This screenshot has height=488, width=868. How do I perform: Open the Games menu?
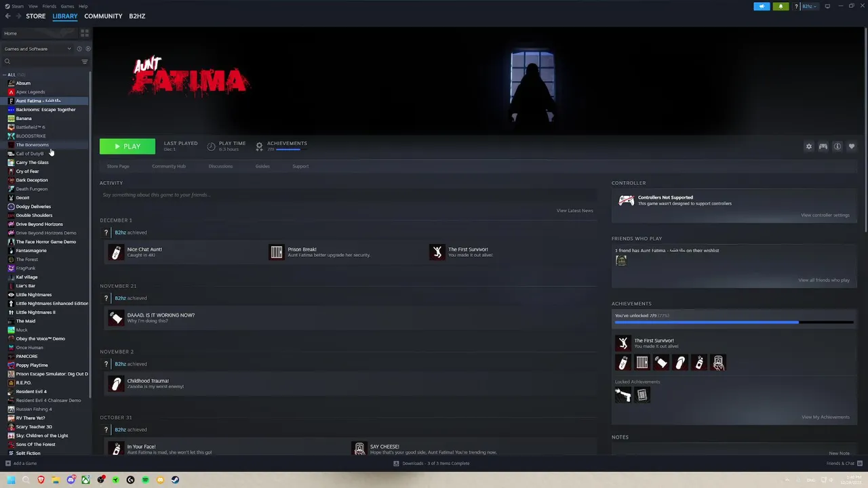tap(67, 6)
